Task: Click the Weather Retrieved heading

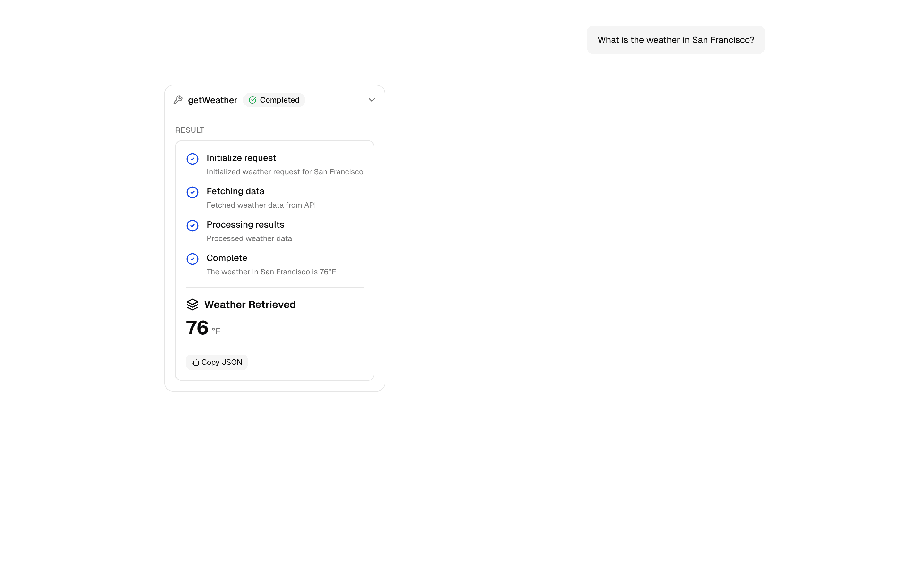Action: point(250,305)
